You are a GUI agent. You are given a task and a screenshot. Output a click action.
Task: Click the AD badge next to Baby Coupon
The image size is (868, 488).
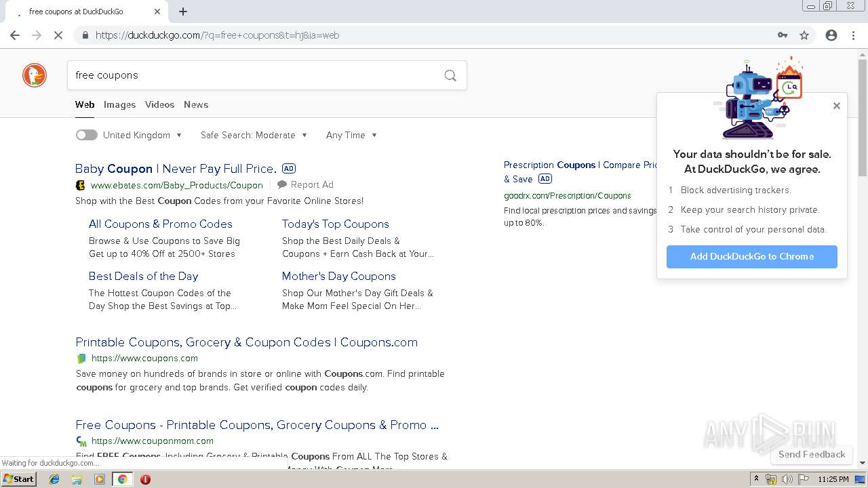click(289, 169)
